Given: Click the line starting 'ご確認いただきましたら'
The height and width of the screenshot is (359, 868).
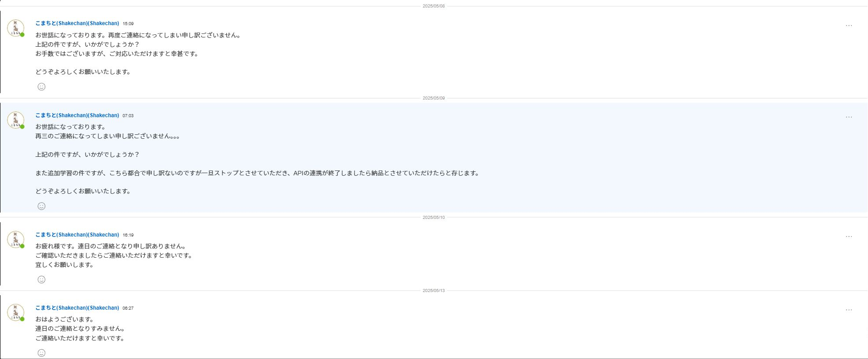Looking at the screenshot, I should [114, 255].
